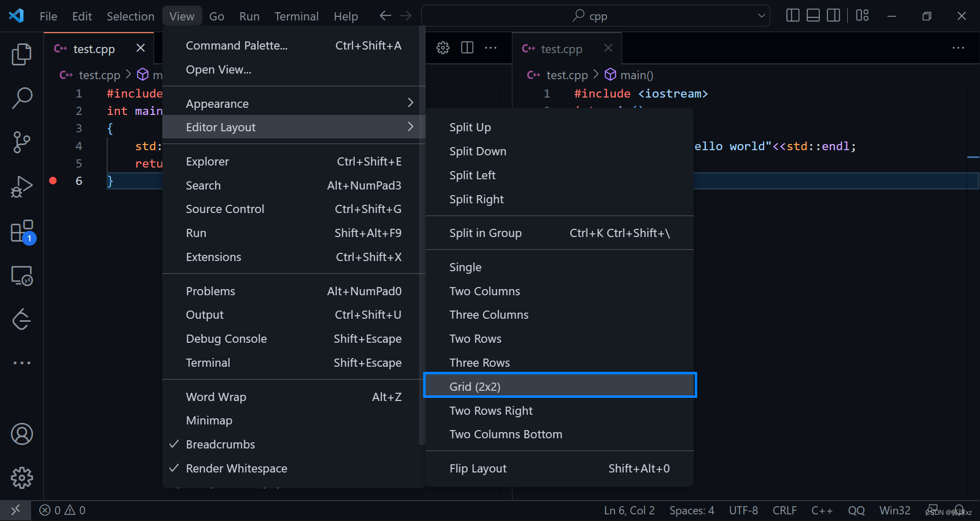Select Three Rows layout

coord(559,363)
